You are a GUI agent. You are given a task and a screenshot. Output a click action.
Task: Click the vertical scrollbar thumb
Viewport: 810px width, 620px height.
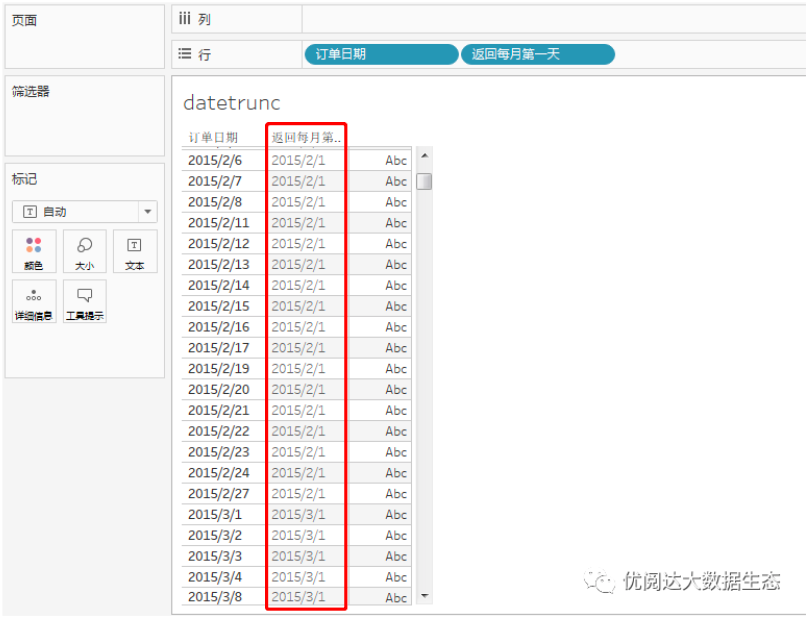(x=424, y=181)
